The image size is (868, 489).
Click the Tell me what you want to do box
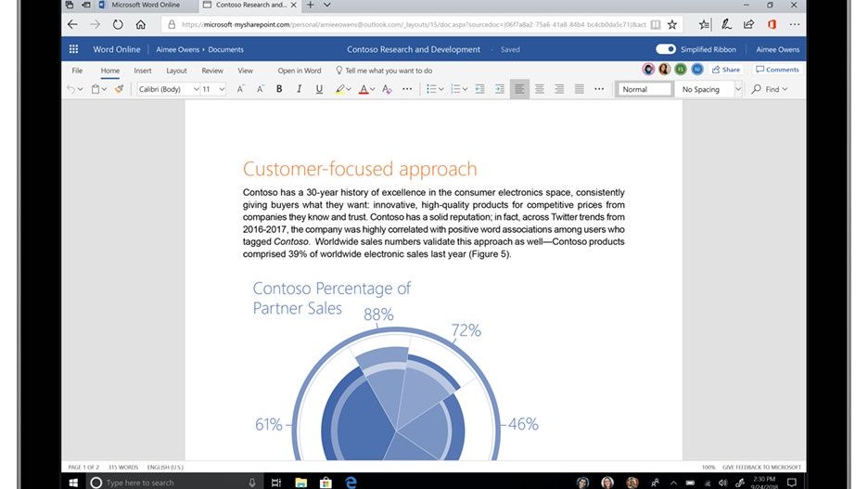click(384, 71)
